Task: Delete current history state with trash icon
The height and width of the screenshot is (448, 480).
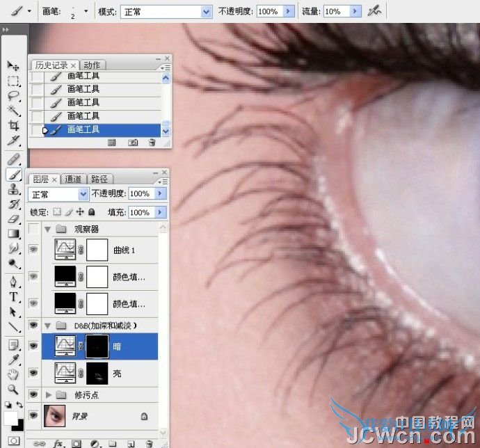Action: point(152,143)
